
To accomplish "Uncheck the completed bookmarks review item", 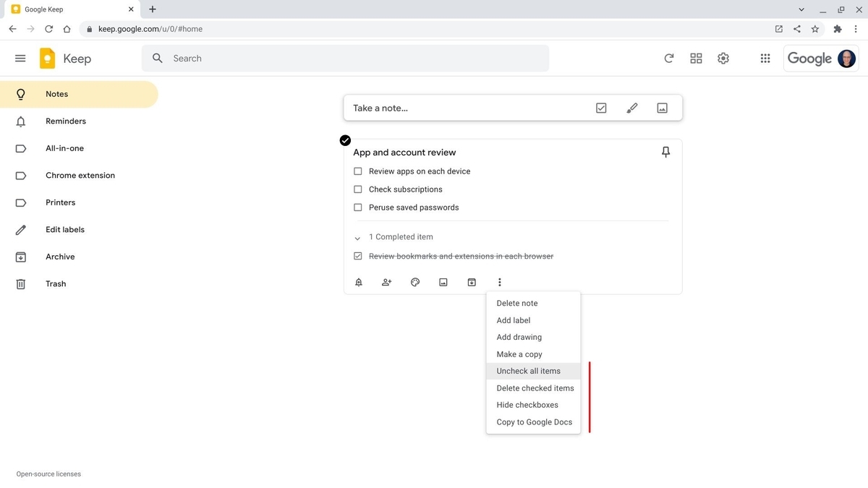I will (x=357, y=255).
